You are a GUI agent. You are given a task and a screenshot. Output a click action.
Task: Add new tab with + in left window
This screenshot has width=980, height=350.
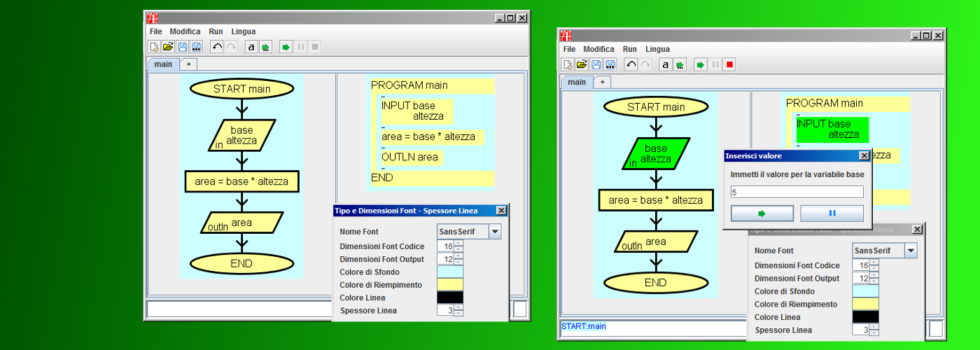pos(188,64)
